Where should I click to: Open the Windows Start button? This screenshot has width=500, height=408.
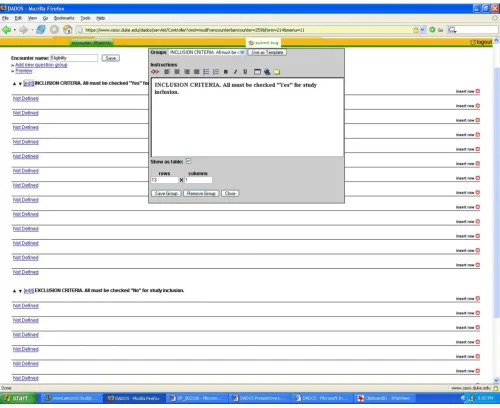pos(18,398)
